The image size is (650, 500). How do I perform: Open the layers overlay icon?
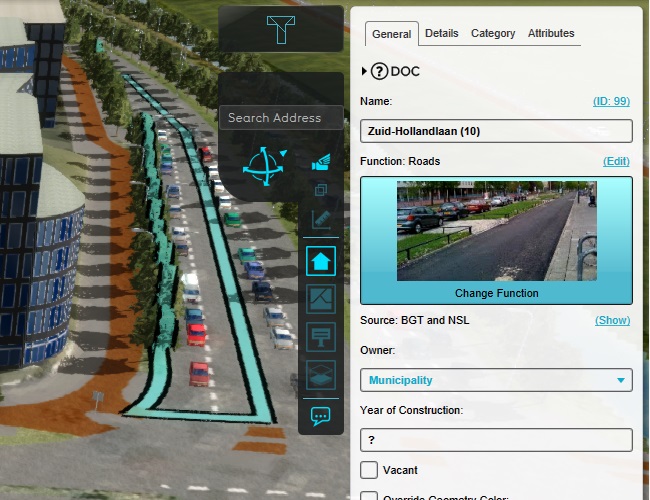click(320, 374)
